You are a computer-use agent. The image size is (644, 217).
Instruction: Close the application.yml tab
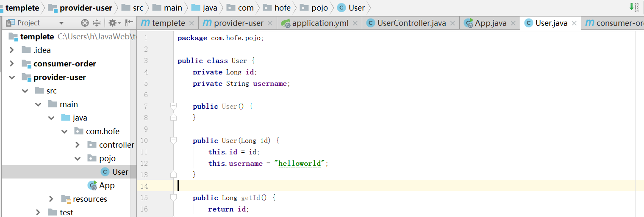tap(355, 23)
